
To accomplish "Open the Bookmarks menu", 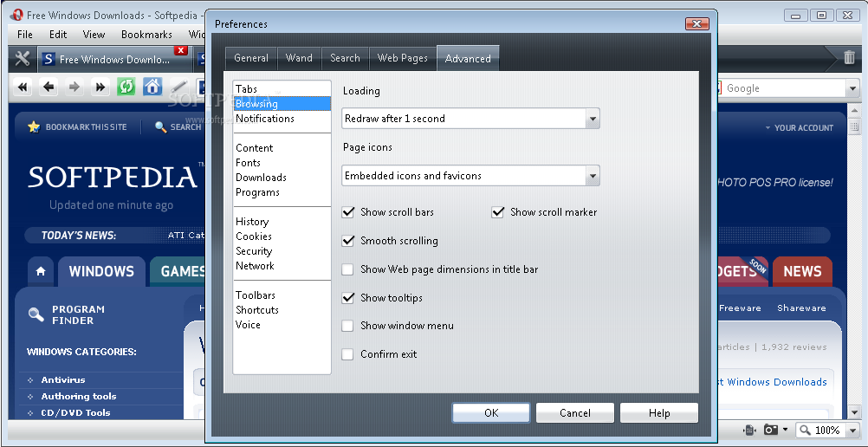I will tap(146, 35).
